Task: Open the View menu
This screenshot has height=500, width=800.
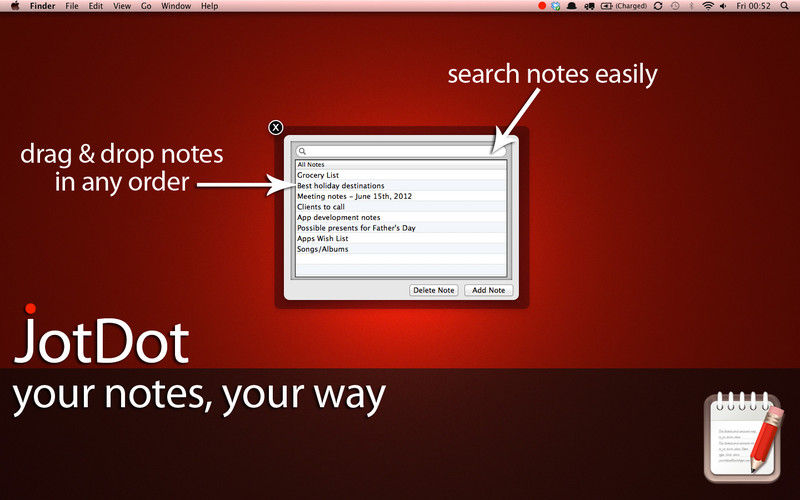Action: point(122,6)
